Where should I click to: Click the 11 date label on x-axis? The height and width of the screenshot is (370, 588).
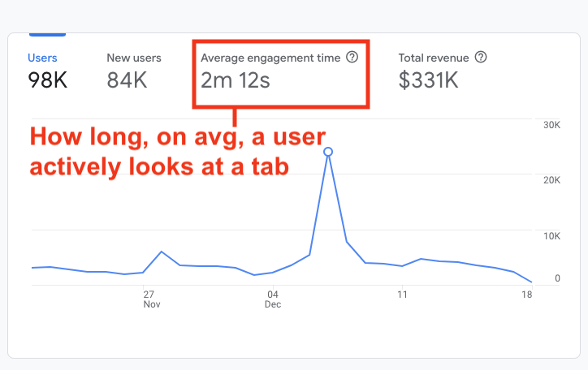[401, 295]
